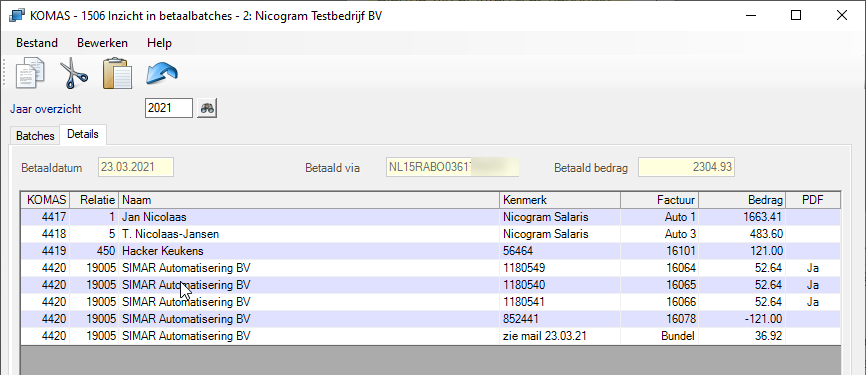
Task: Open the Bewerken menu
Action: 102,43
